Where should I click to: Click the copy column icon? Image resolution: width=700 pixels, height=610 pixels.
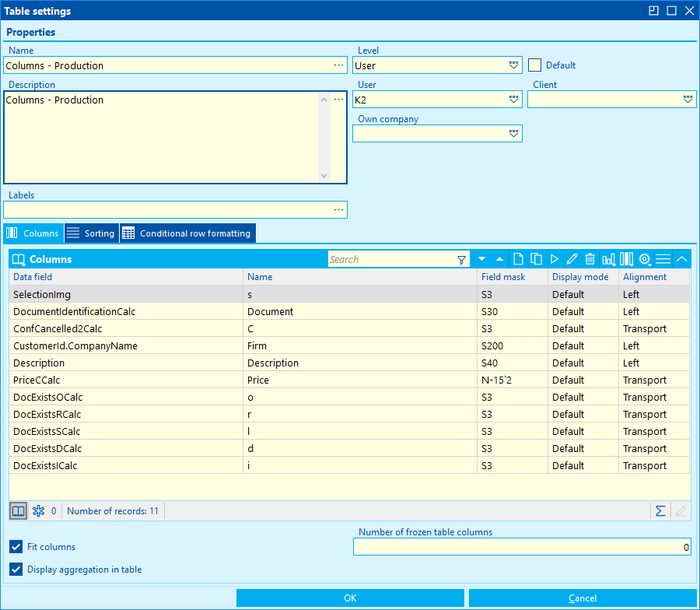tap(536, 259)
